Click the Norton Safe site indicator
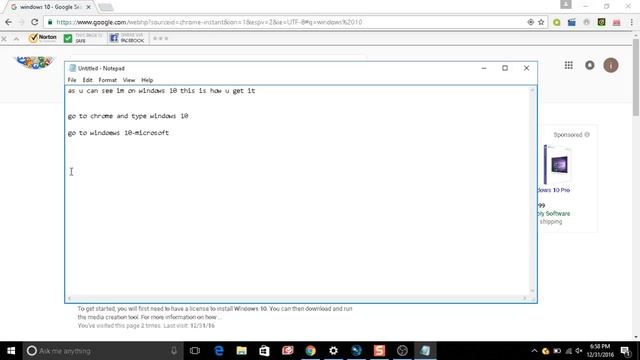Screen dimensions: 640x360 [x=83, y=38]
